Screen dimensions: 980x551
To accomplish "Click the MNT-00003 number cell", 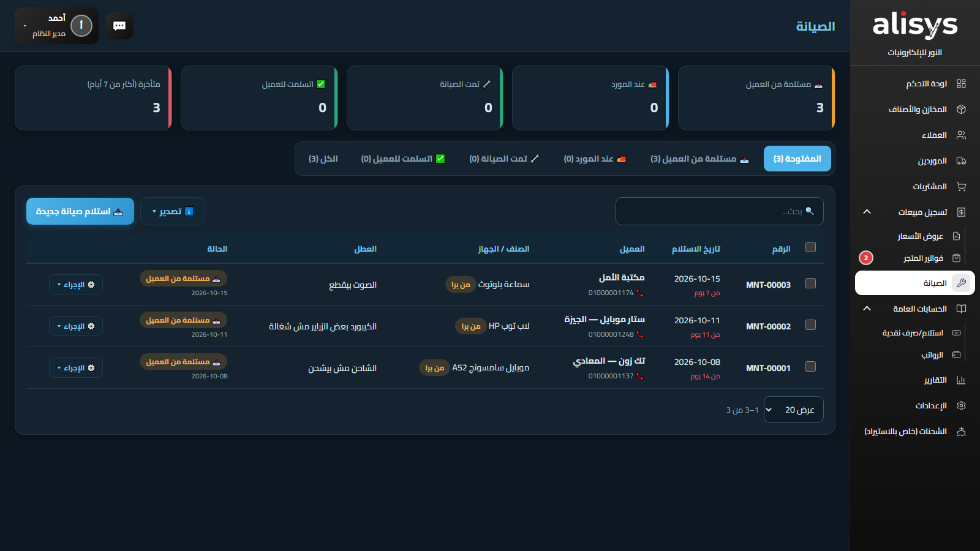I will click(x=768, y=285).
